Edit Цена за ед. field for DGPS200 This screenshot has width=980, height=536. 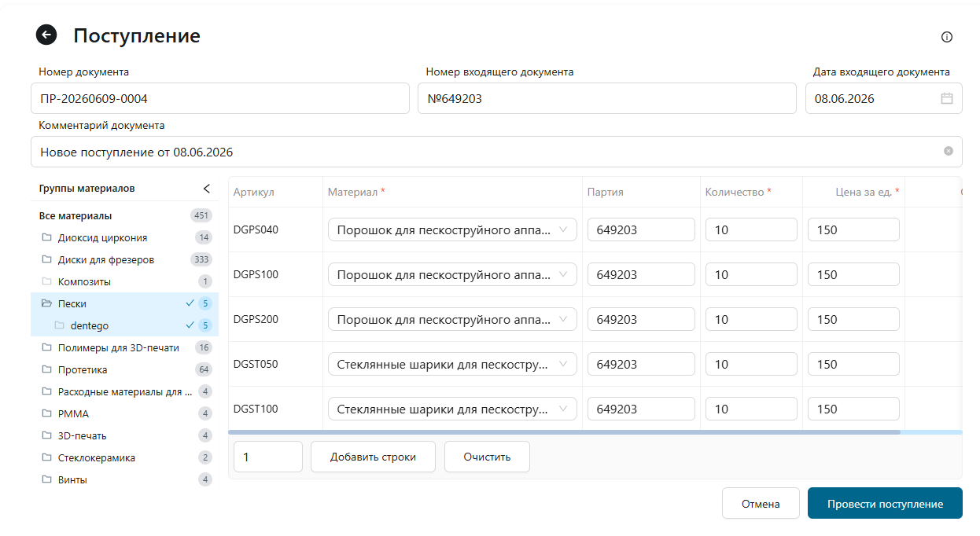point(853,319)
